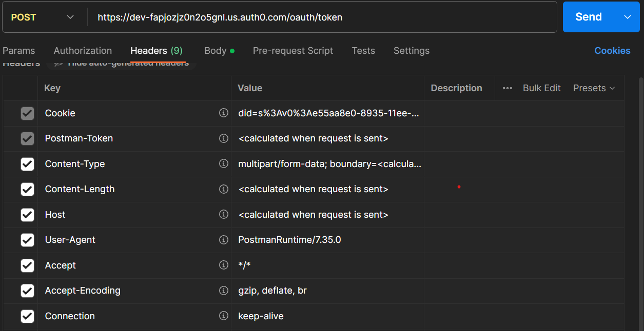The width and height of the screenshot is (644, 331).
Task: Uncheck the Host header checkbox
Action: (27, 215)
